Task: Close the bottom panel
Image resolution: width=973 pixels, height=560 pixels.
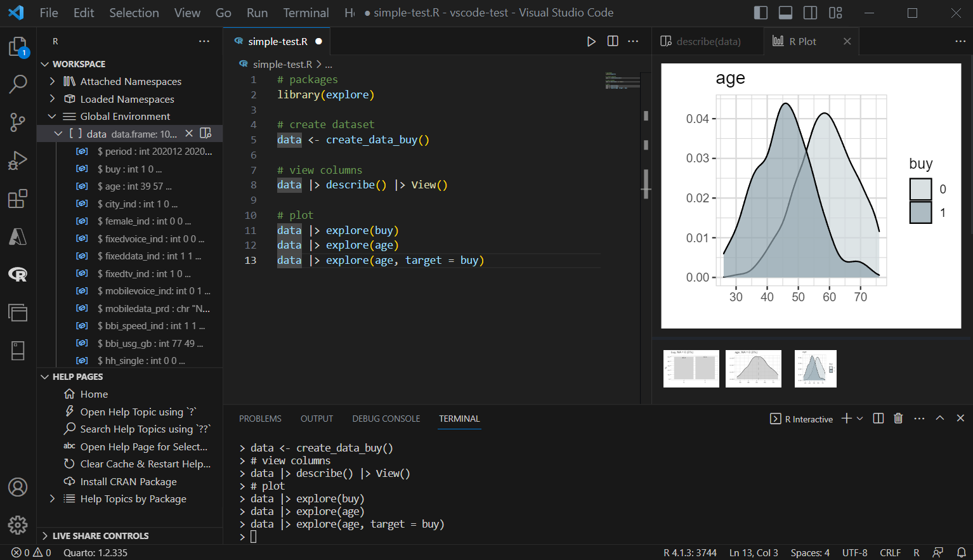Action: 960,419
